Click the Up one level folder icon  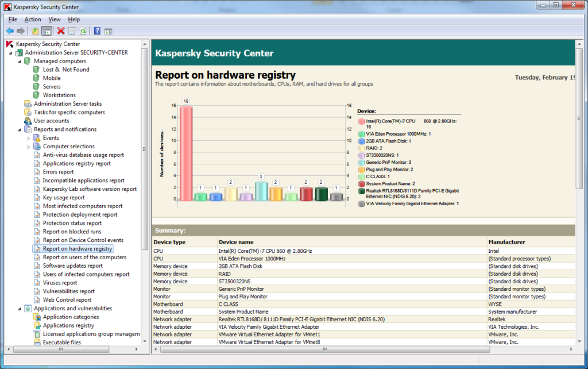[x=35, y=31]
